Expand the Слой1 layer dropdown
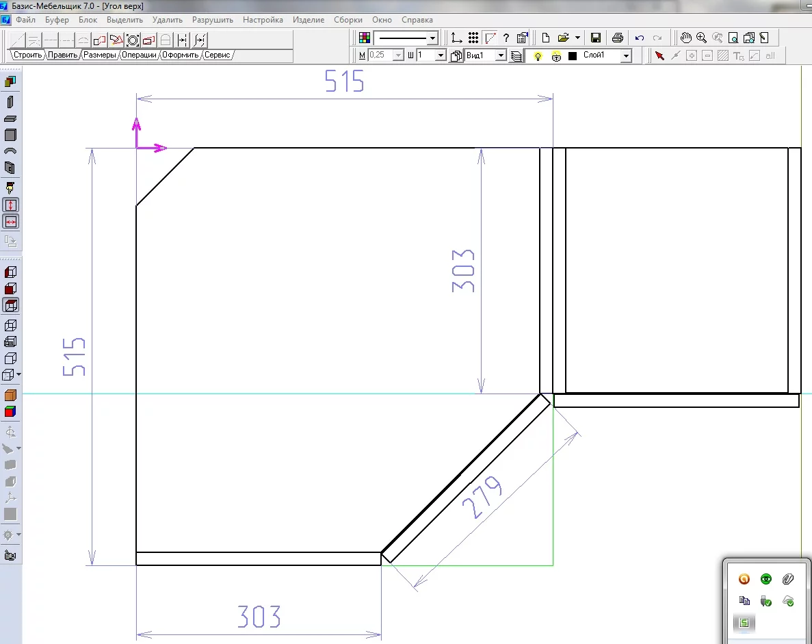The image size is (812, 644). coord(626,56)
